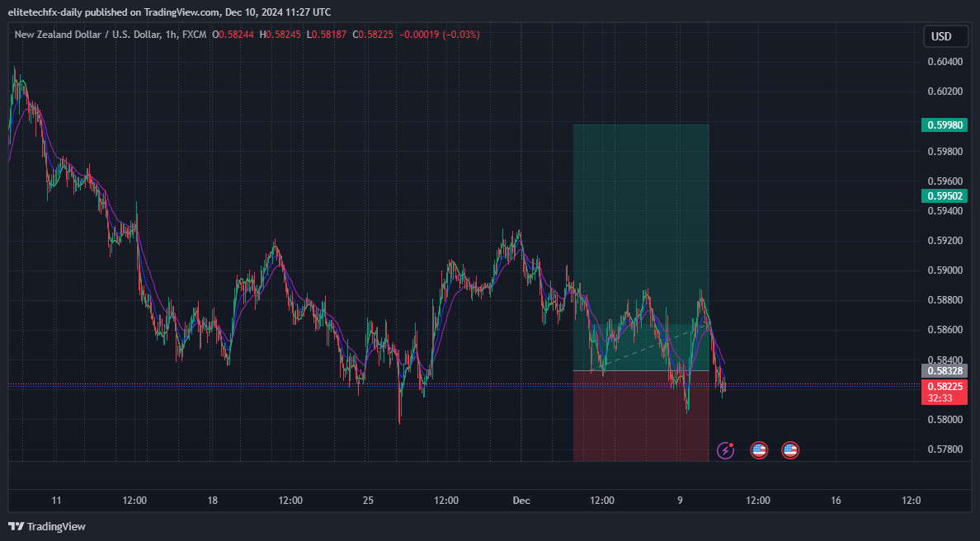The width and height of the screenshot is (980, 541).
Task: Click the purple lightning event icon
Action: [x=725, y=449]
